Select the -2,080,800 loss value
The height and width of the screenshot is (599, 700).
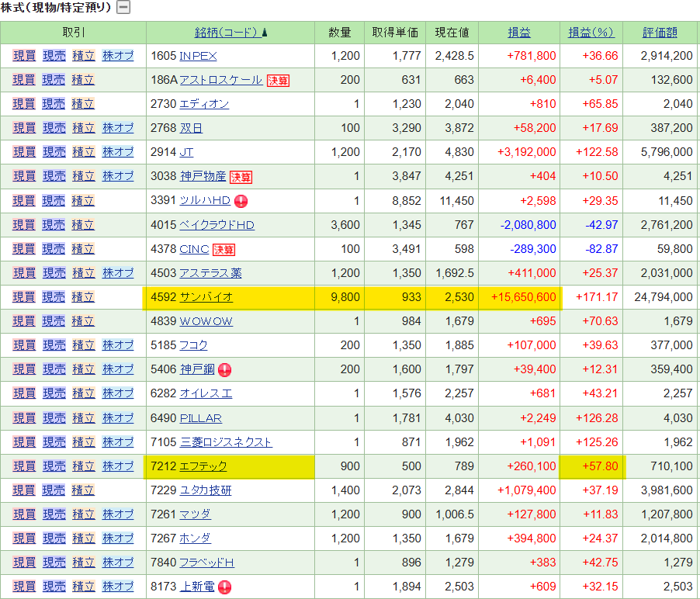(528, 225)
